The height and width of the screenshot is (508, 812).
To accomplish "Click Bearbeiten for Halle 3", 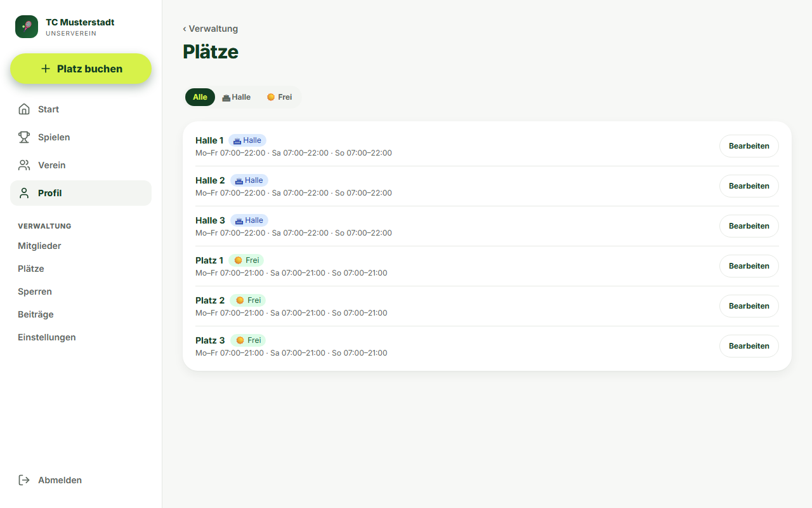I will (x=749, y=226).
